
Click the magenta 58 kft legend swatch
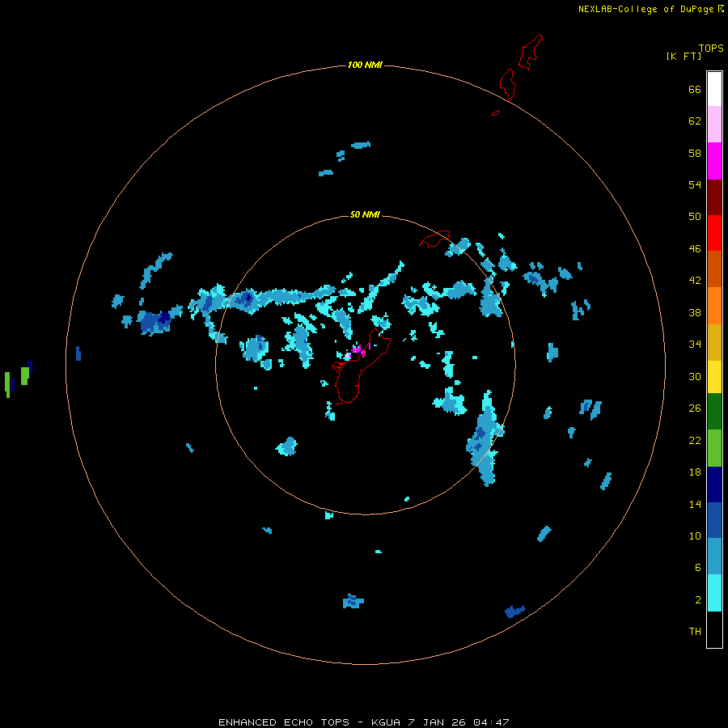pyautogui.click(x=714, y=161)
